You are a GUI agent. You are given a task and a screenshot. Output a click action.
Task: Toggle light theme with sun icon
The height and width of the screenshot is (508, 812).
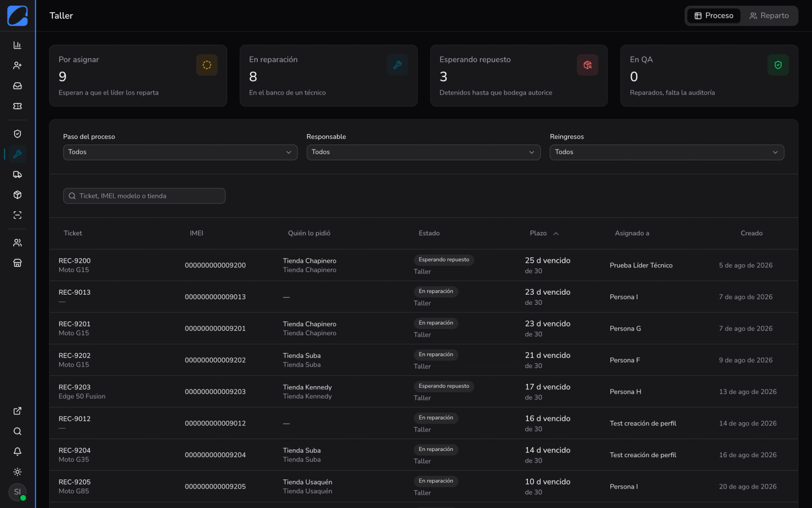[17, 472]
